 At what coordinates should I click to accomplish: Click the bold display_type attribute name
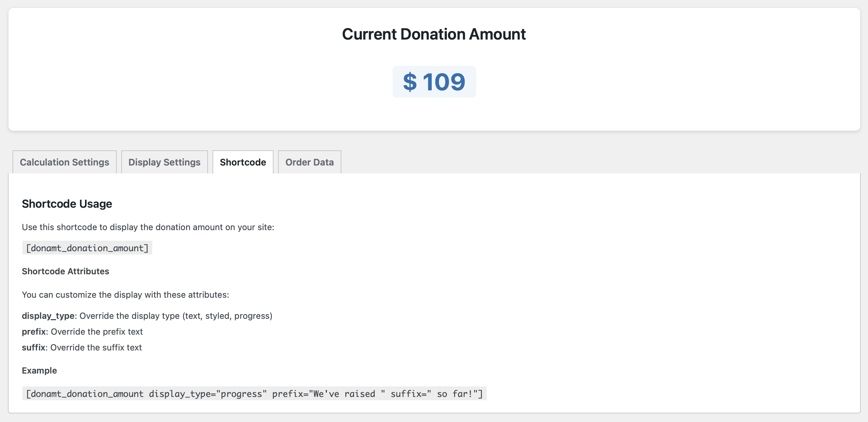tap(48, 316)
